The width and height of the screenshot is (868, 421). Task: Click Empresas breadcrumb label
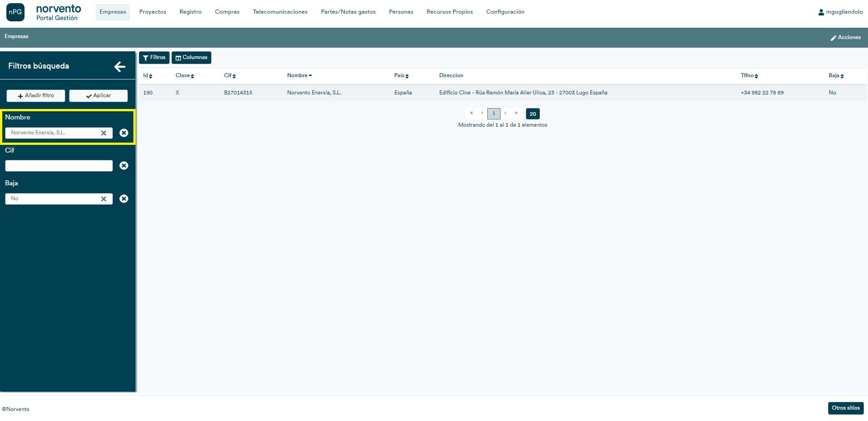(x=16, y=37)
